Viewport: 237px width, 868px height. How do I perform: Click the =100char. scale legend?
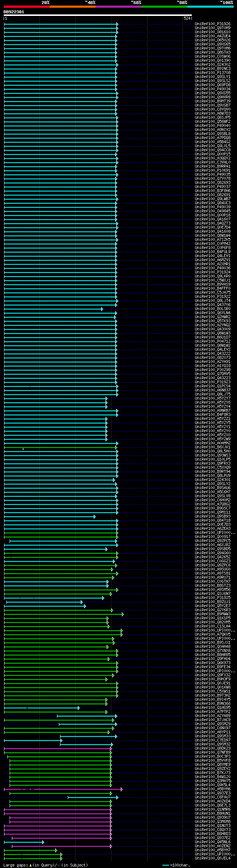point(176,865)
